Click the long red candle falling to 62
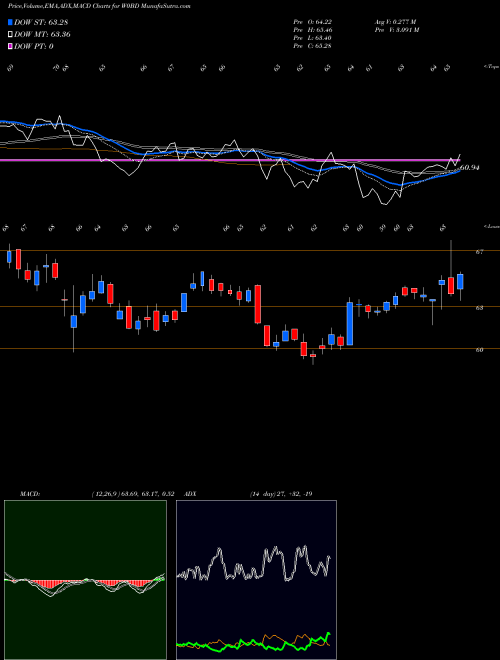Screen dimensions: 500x660 point(258,304)
